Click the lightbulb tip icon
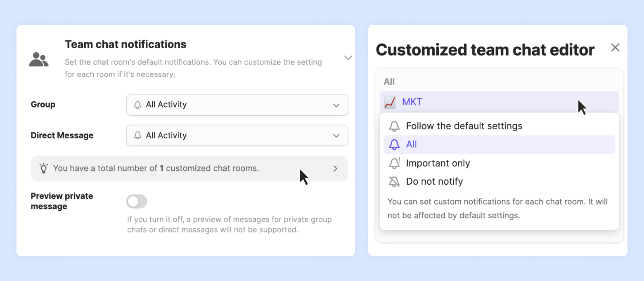The width and height of the screenshot is (644, 281). (x=44, y=168)
